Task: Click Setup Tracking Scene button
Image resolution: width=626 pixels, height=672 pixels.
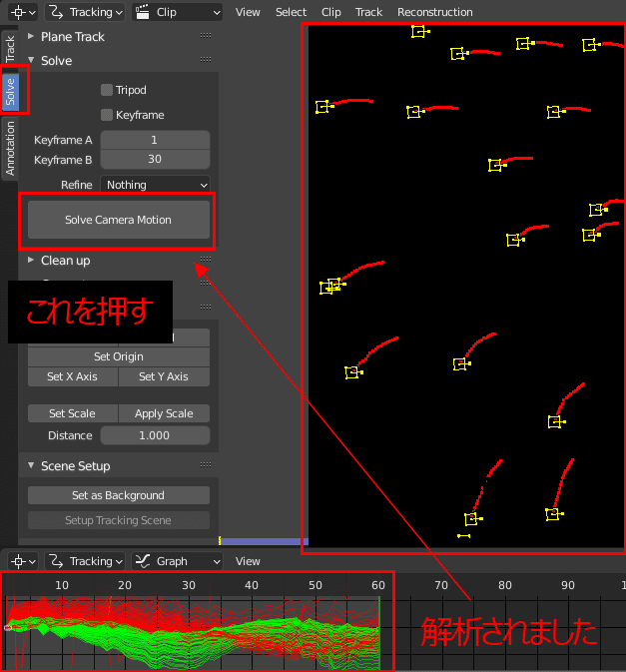Action: point(119,520)
